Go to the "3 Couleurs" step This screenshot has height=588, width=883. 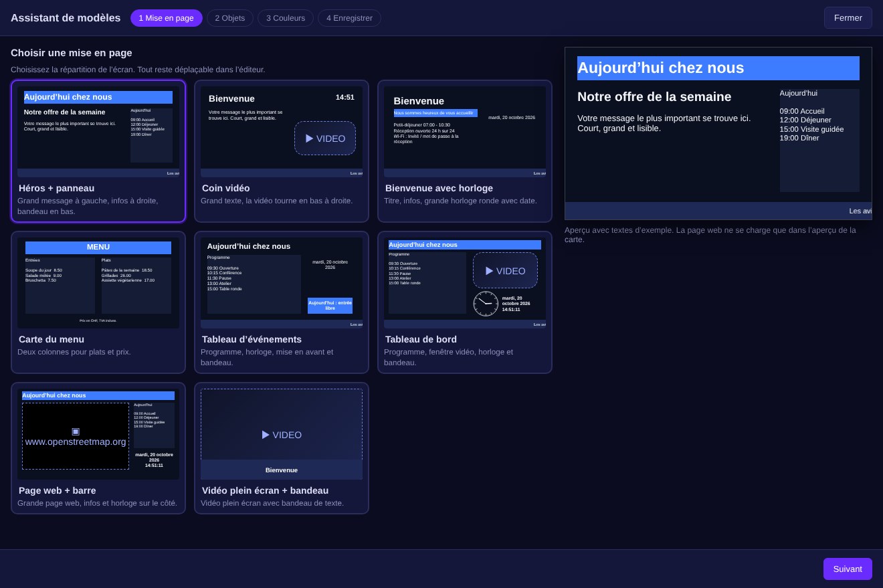[286, 18]
